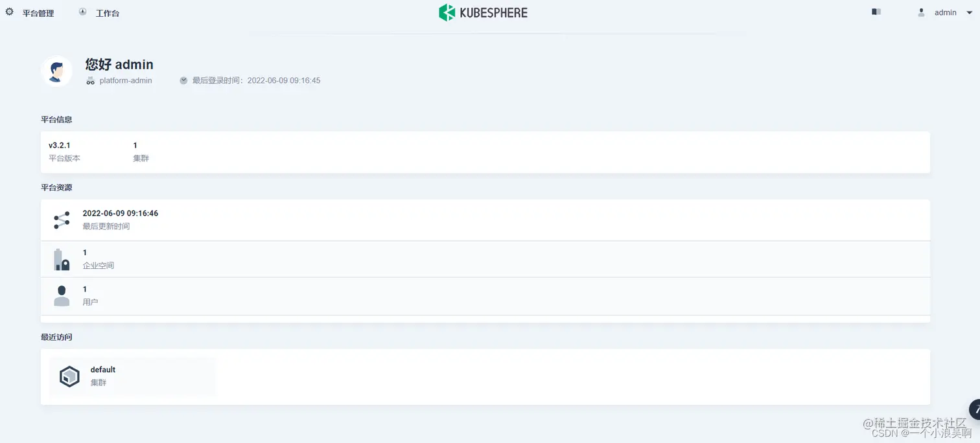
Task: Open the default cluster card
Action: tap(132, 376)
